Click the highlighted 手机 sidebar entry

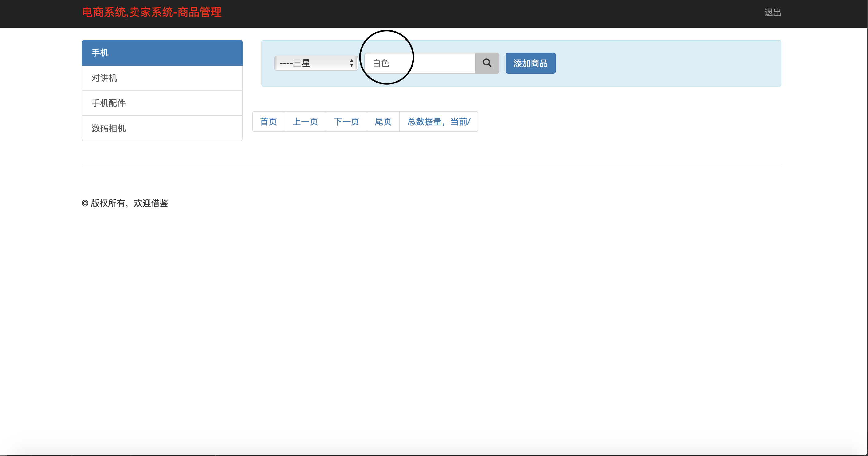tap(162, 52)
